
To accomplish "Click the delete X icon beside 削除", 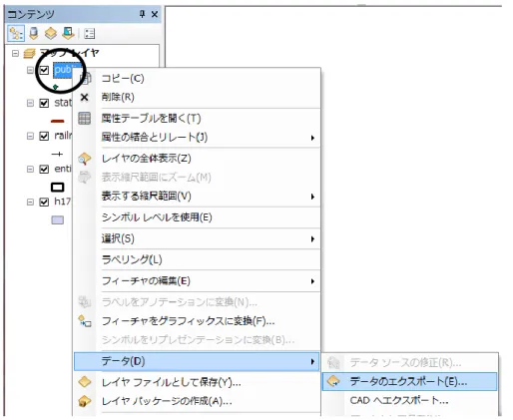I will point(85,97).
